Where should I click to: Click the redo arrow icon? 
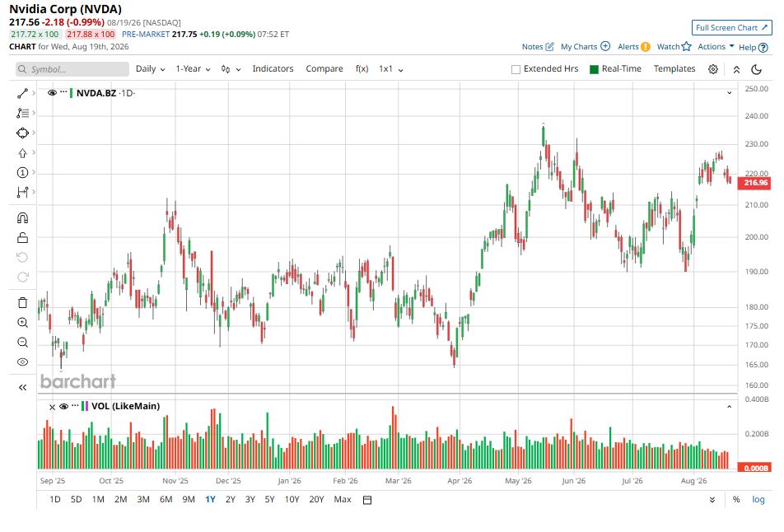click(x=22, y=277)
